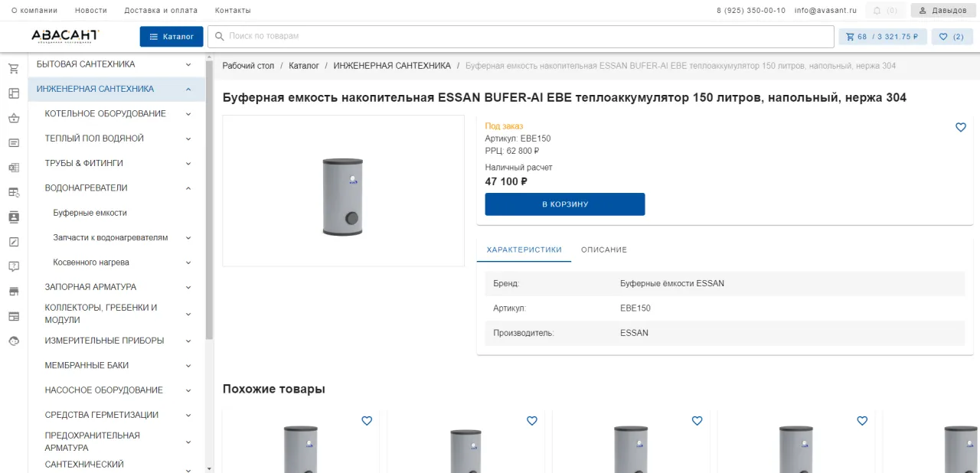Add product to favorites with the heart icon
The height and width of the screenshot is (473, 980).
961,128
